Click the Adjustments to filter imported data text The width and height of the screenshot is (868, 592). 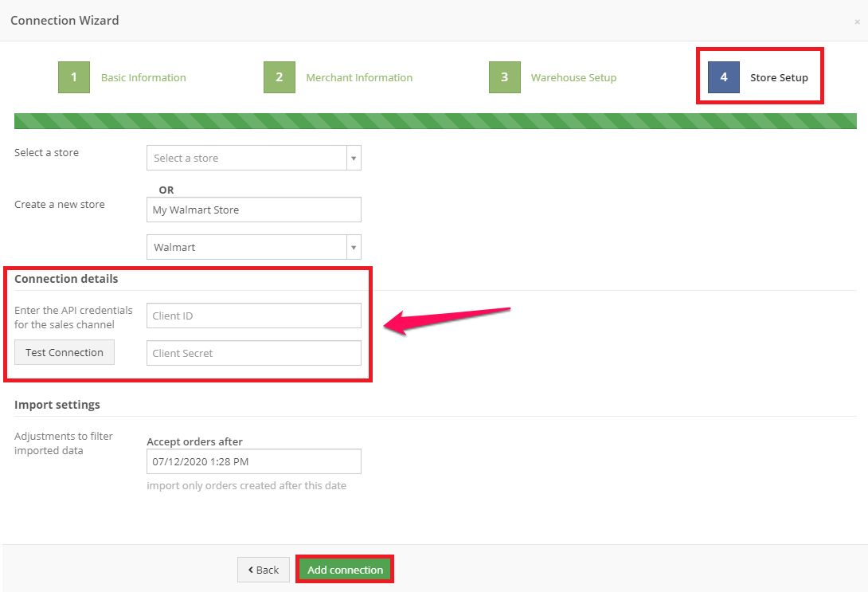pos(64,443)
